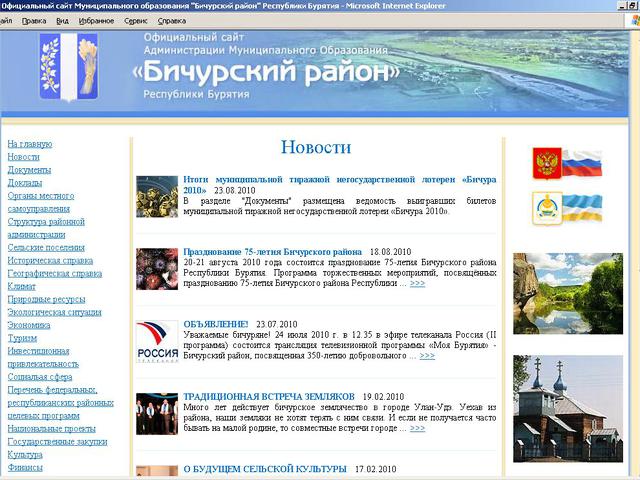This screenshot has height=480, width=640.
Task: Open Инвестиционная привлекательность link
Action: (x=43, y=357)
